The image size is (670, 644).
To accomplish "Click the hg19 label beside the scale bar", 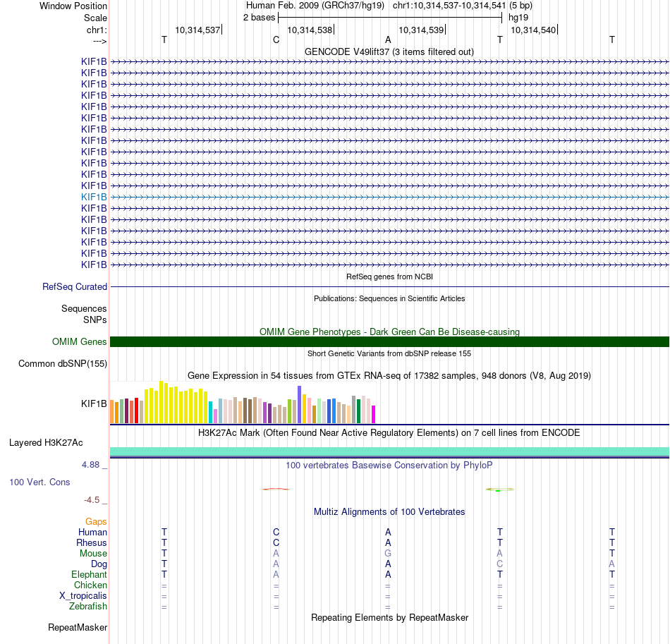I will point(518,18).
